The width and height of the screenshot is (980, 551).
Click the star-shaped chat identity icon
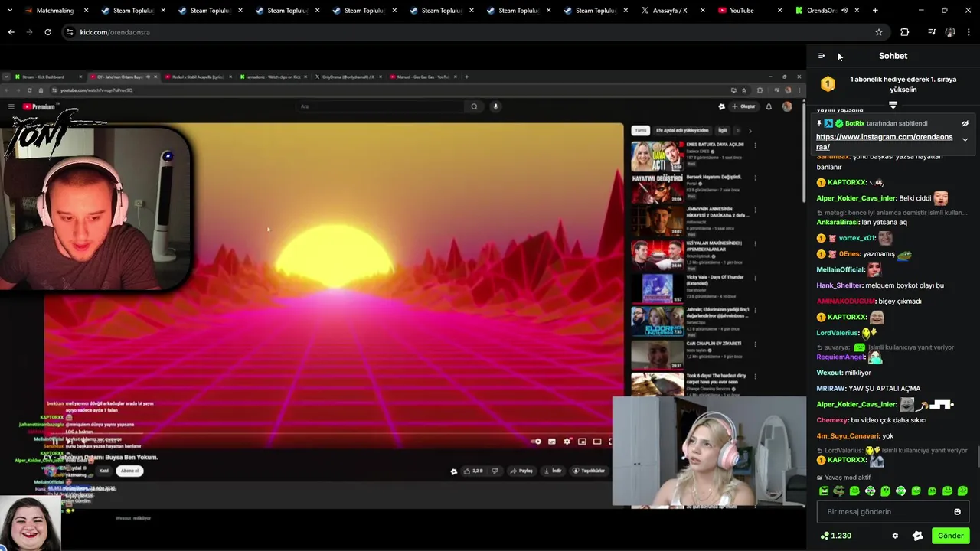917,536
